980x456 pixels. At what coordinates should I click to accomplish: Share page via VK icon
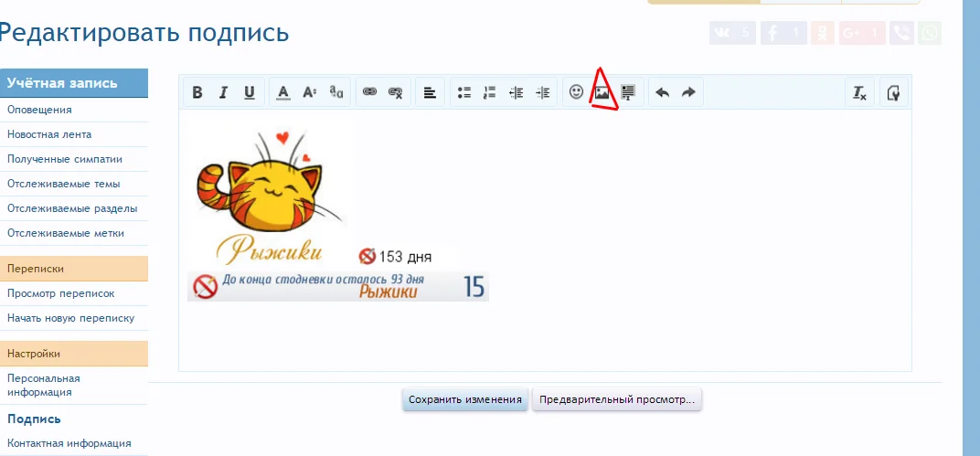(733, 33)
